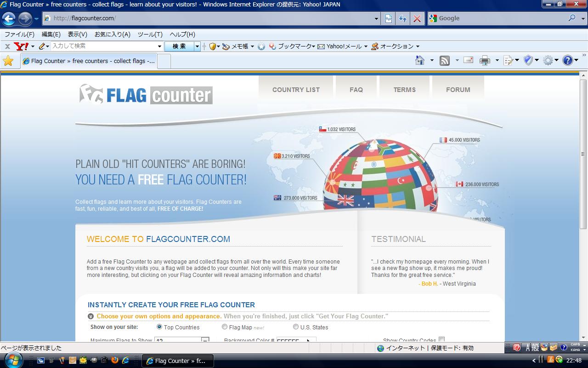Click the browser Forward arrow button
This screenshot has height=368, width=588.
[25, 19]
